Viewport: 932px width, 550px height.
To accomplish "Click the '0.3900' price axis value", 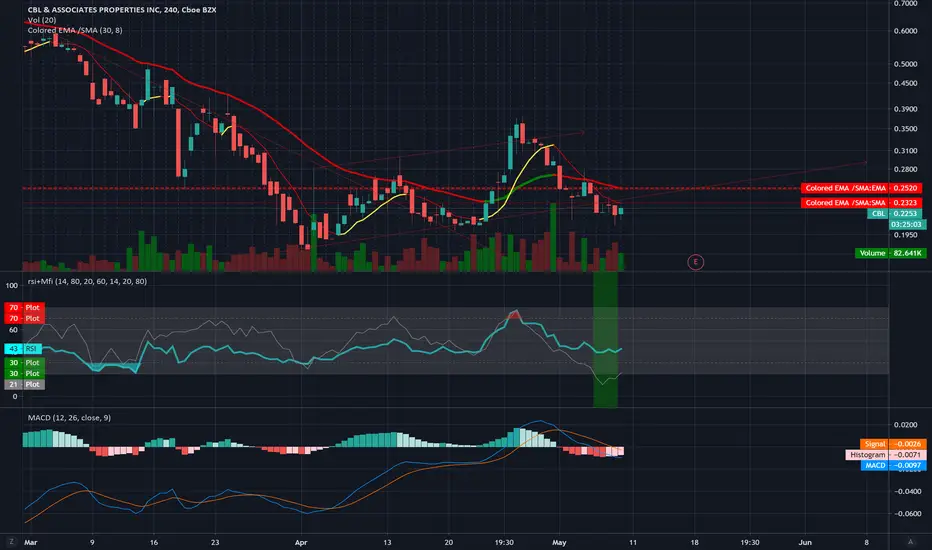I will point(905,109).
